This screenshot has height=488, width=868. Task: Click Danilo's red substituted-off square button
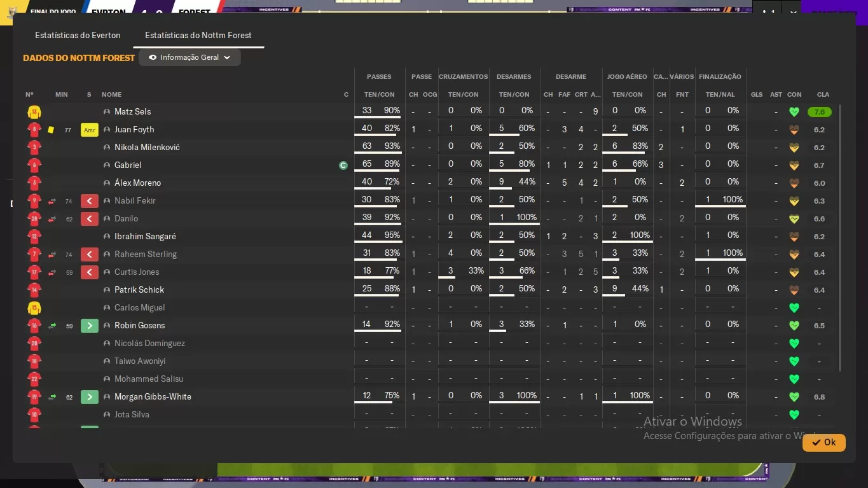tap(89, 219)
